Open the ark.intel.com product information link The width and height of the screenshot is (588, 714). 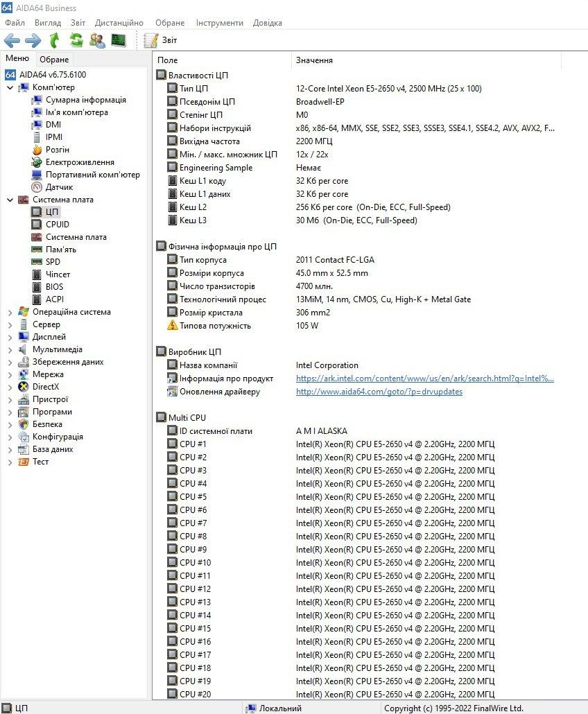coord(425,378)
